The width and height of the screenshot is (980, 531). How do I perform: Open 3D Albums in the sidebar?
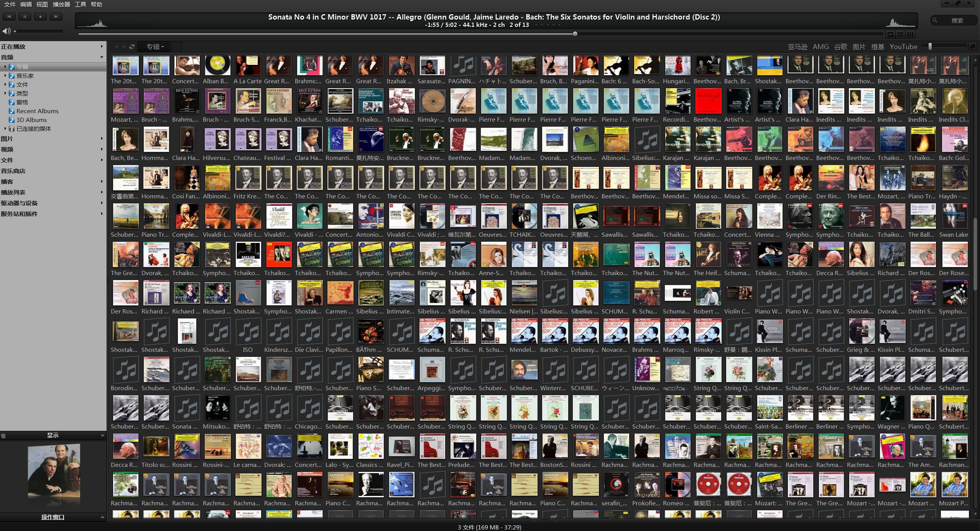point(31,120)
